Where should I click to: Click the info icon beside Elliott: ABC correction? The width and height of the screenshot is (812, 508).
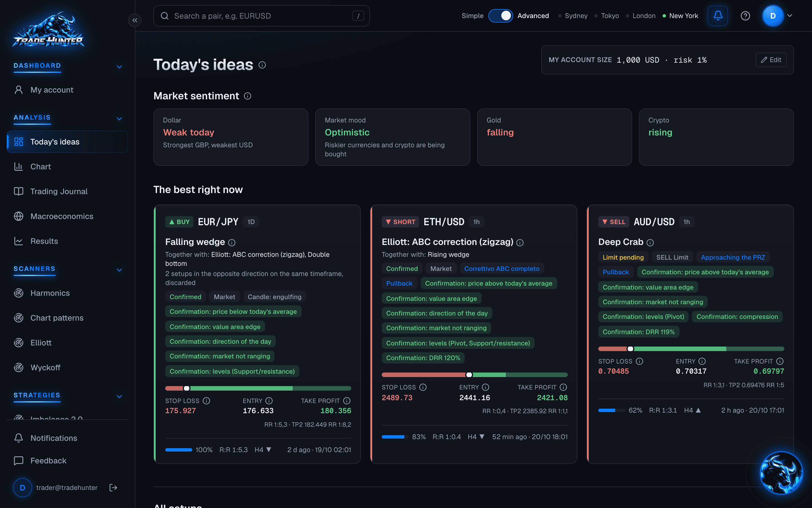(520, 243)
